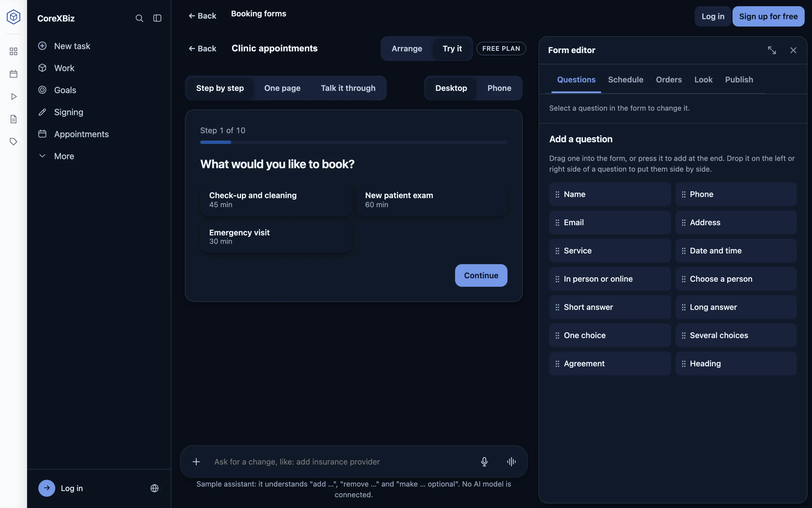The image size is (812, 508).
Task: Click the CoreXBiz hexagon logo icon
Action: click(x=14, y=17)
